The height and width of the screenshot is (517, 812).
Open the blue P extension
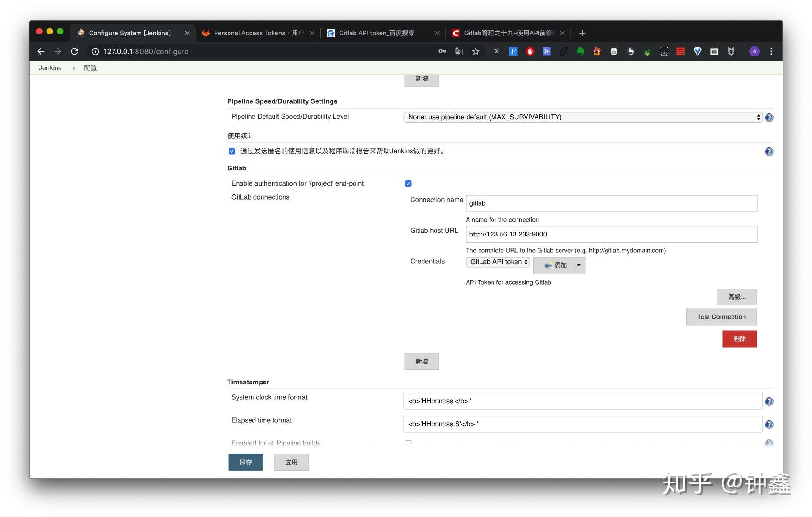(x=513, y=51)
